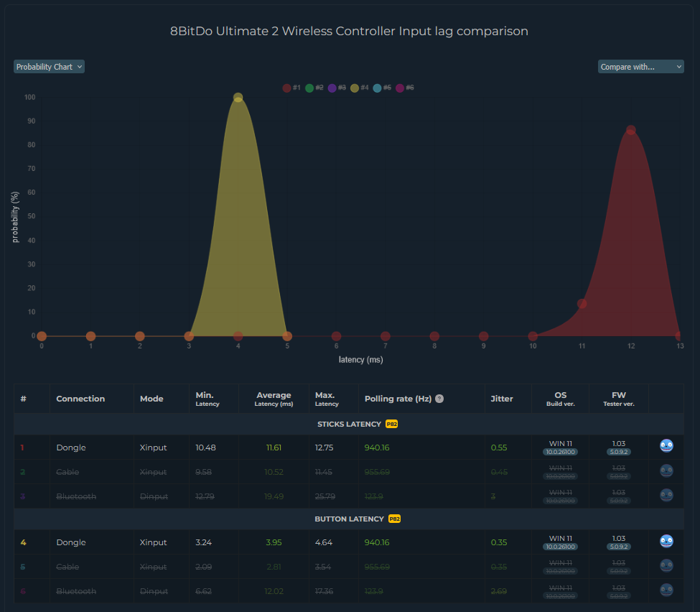
Task: Click the FW Tester ver. column header
Action: tap(619, 399)
